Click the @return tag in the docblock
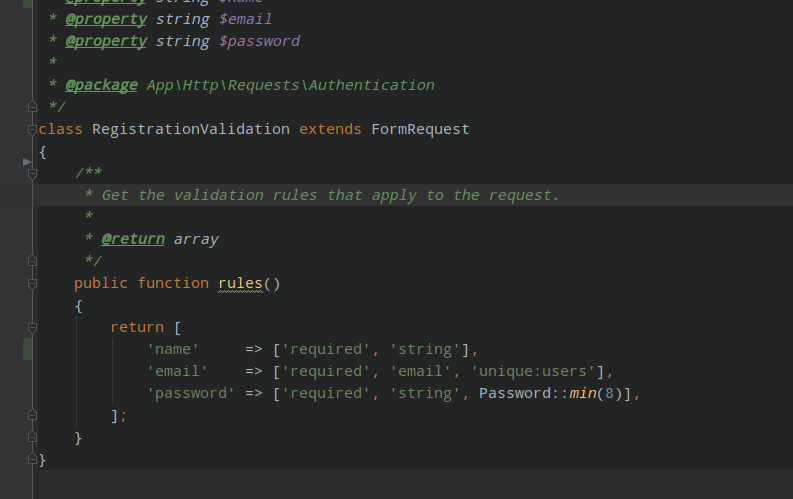Viewport: 793px width, 499px height. point(133,239)
